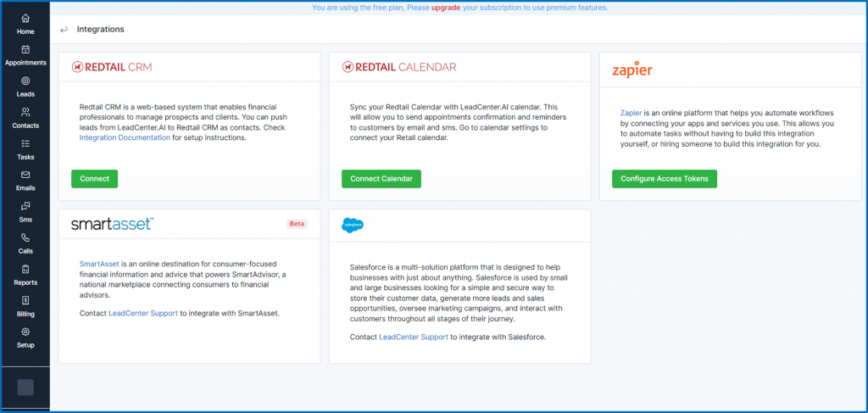Image resolution: width=868 pixels, height=413 pixels.
Task: Click the Setup gear icon
Action: pyautogui.click(x=25, y=332)
